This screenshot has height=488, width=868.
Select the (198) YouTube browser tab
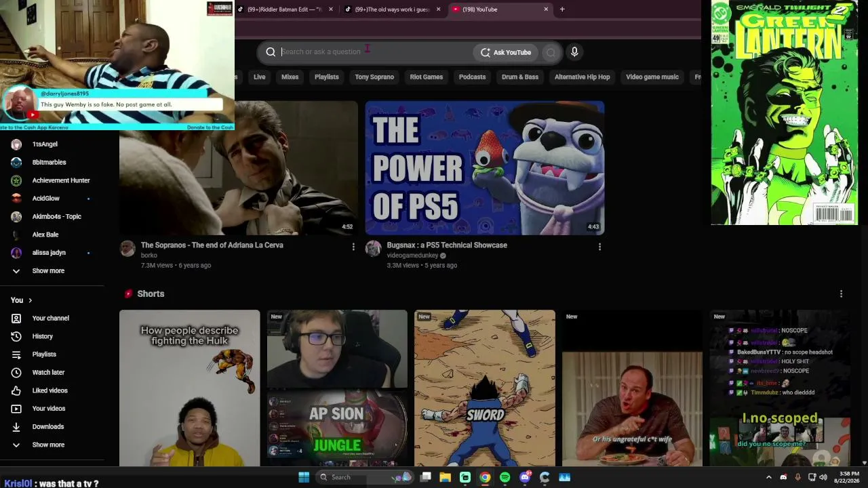click(502, 9)
